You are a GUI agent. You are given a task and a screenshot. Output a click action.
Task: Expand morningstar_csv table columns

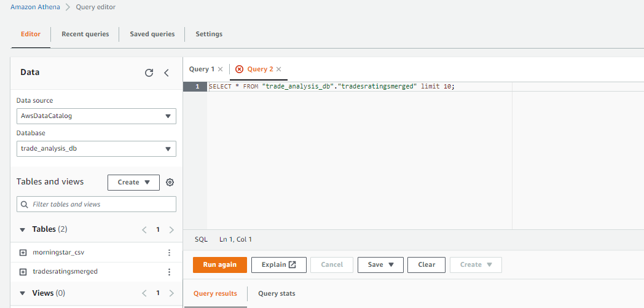click(x=23, y=253)
